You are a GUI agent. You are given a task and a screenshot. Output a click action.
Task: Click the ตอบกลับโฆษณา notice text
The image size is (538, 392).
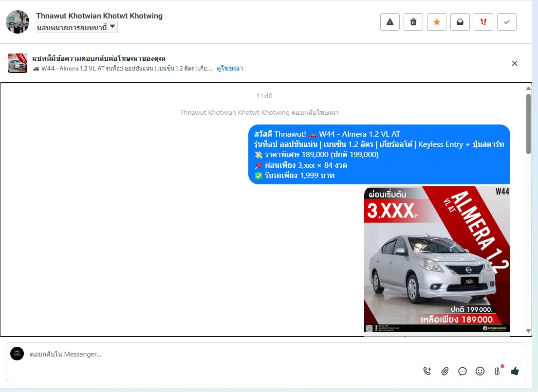(x=259, y=112)
